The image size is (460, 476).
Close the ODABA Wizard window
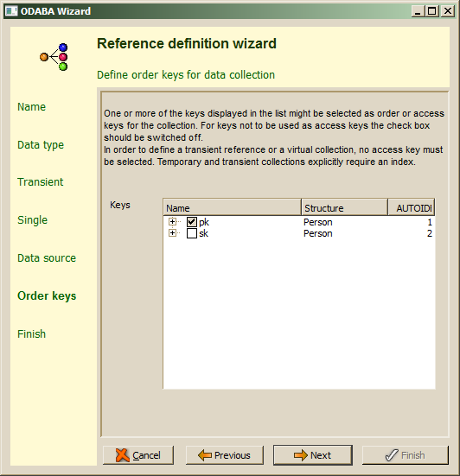coord(447,11)
